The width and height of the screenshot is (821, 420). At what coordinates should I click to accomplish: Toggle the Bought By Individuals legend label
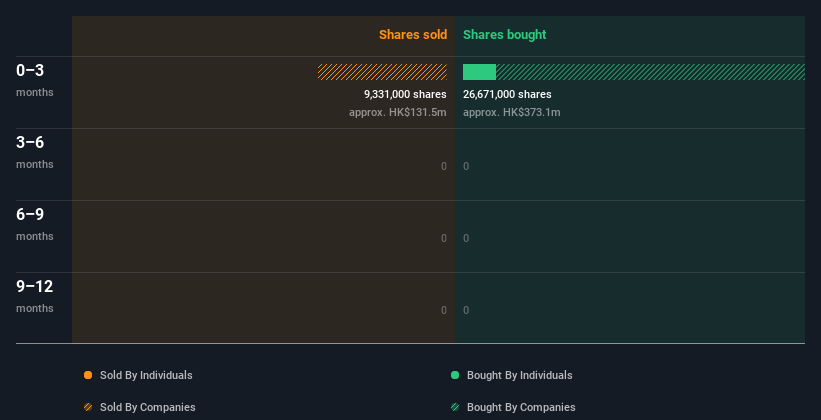519,375
